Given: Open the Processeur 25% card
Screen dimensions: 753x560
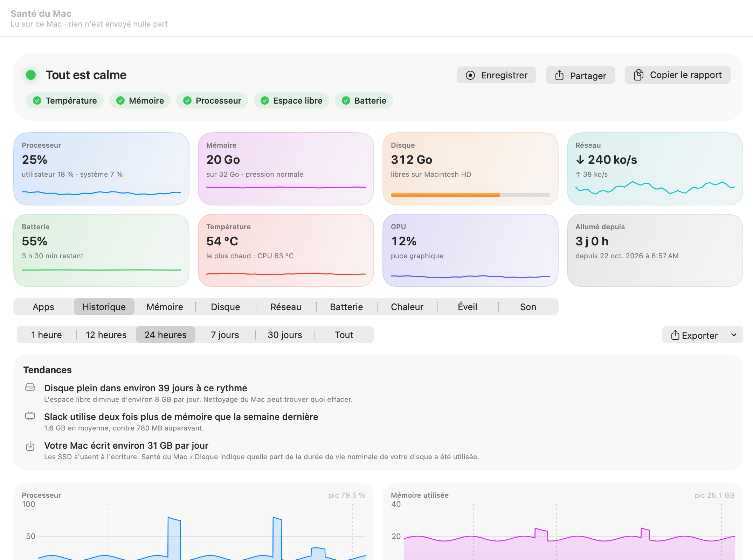Looking at the screenshot, I should [x=101, y=169].
